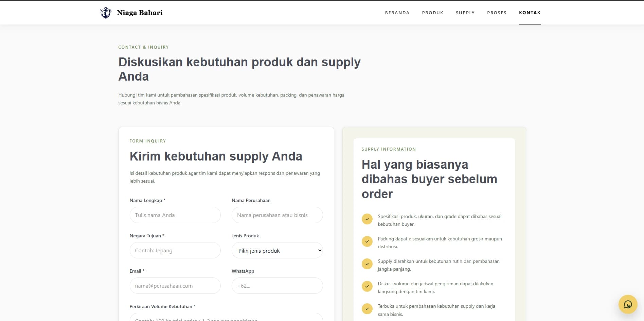This screenshot has width=644, height=321.
Task: Click the Niaga Bahari brand name link
Action: click(140, 13)
